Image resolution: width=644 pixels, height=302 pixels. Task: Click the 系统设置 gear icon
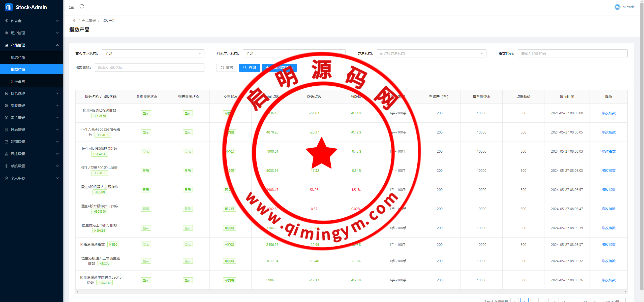pyautogui.click(x=7, y=166)
